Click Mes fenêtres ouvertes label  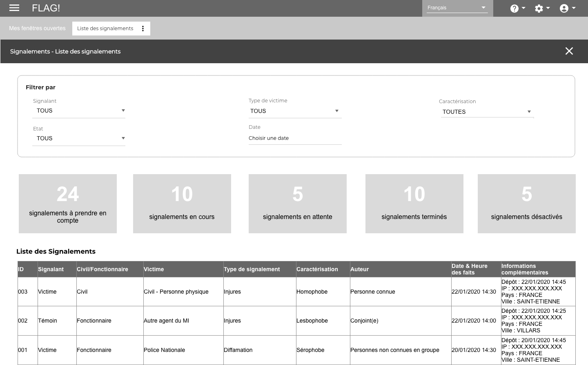37,28
